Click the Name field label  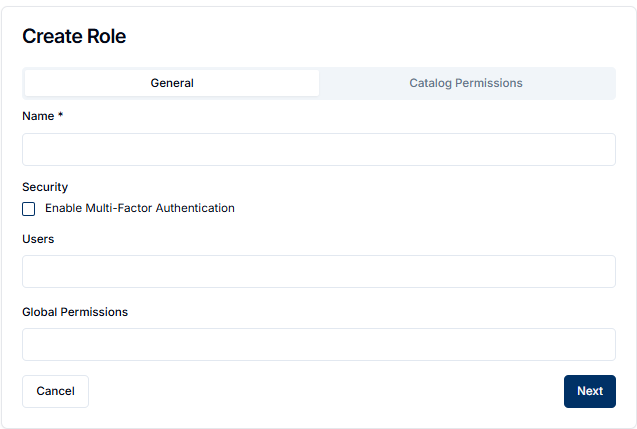click(38, 116)
